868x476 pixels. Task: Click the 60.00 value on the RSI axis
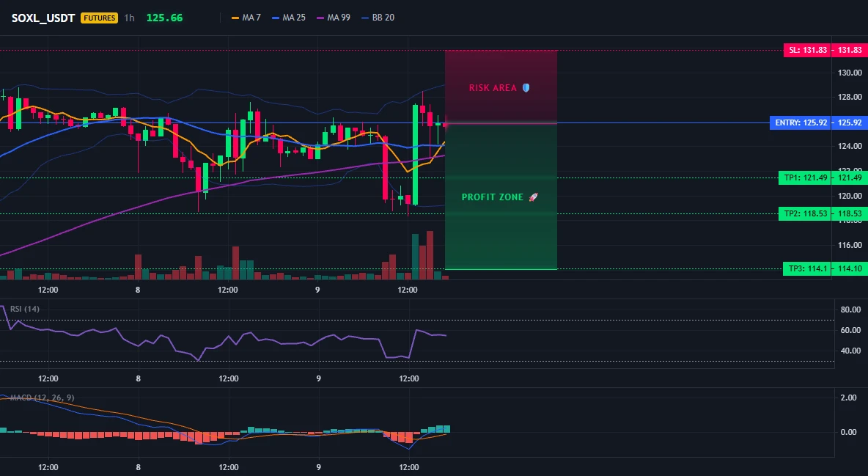[851, 330]
